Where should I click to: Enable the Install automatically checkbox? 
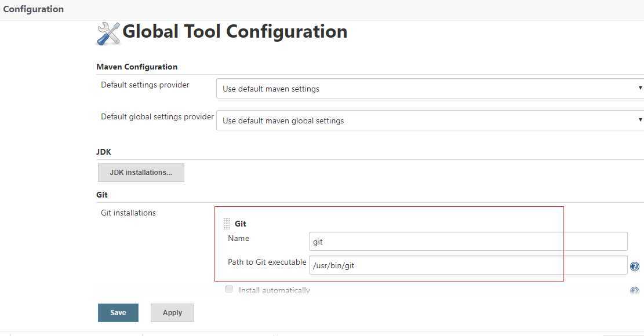pyautogui.click(x=229, y=289)
